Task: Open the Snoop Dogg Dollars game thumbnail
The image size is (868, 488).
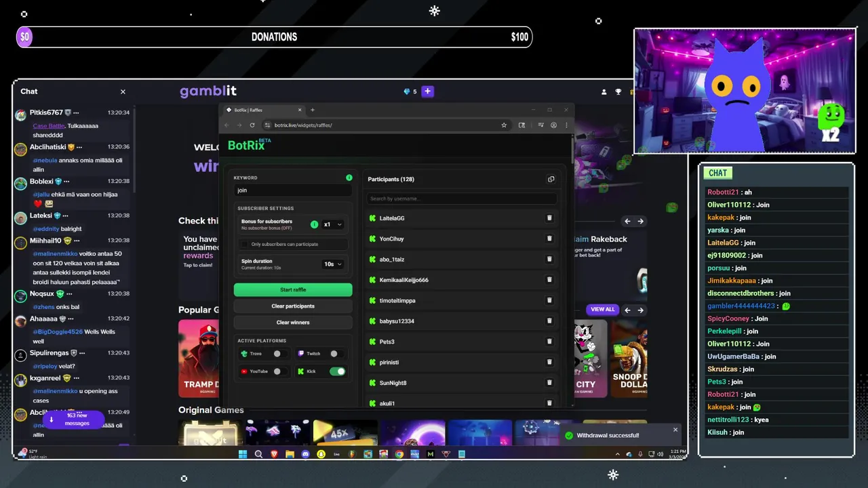Action: tap(629, 359)
